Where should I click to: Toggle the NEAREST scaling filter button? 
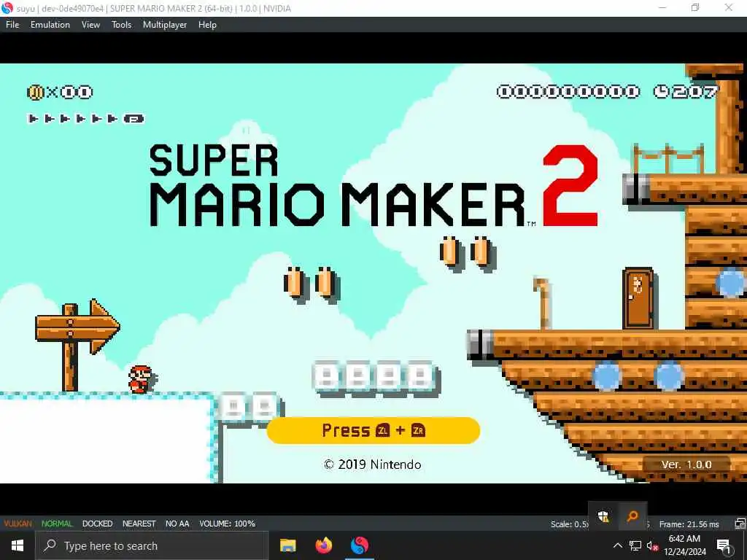pyautogui.click(x=139, y=524)
